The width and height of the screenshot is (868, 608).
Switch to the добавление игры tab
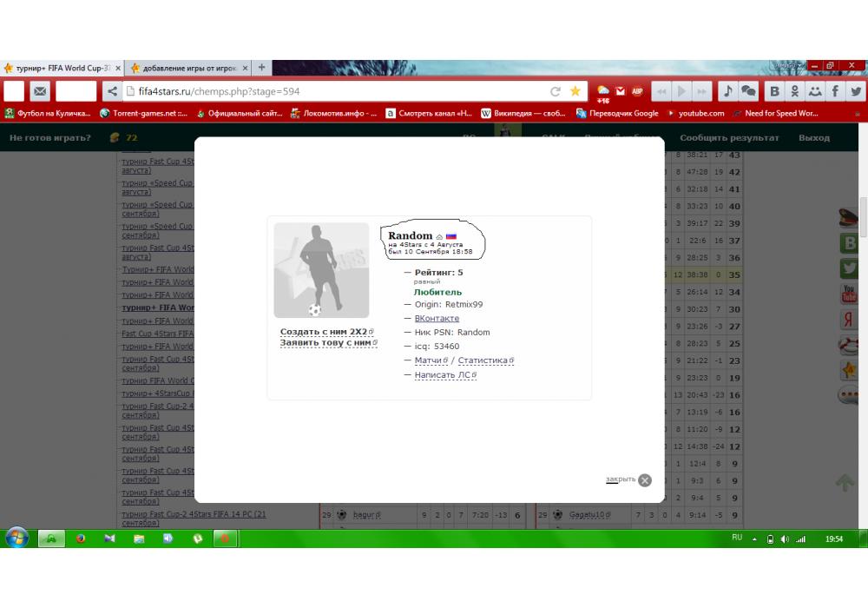click(x=187, y=68)
